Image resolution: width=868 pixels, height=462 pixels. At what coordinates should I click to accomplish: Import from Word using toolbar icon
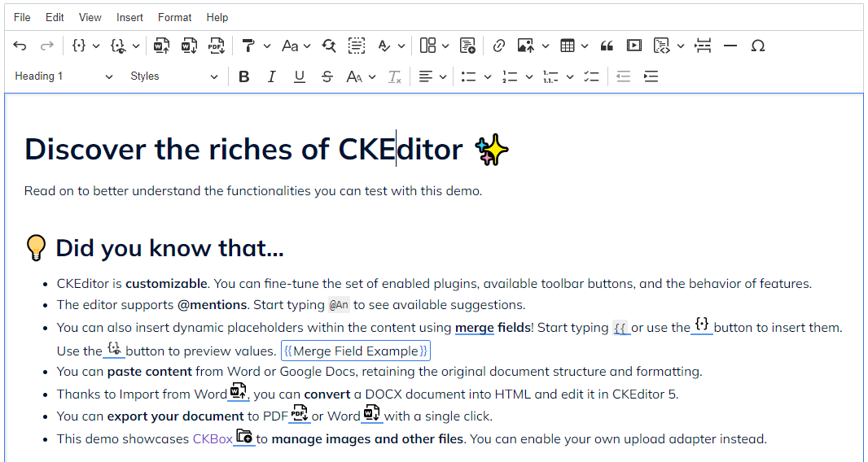tap(161, 46)
